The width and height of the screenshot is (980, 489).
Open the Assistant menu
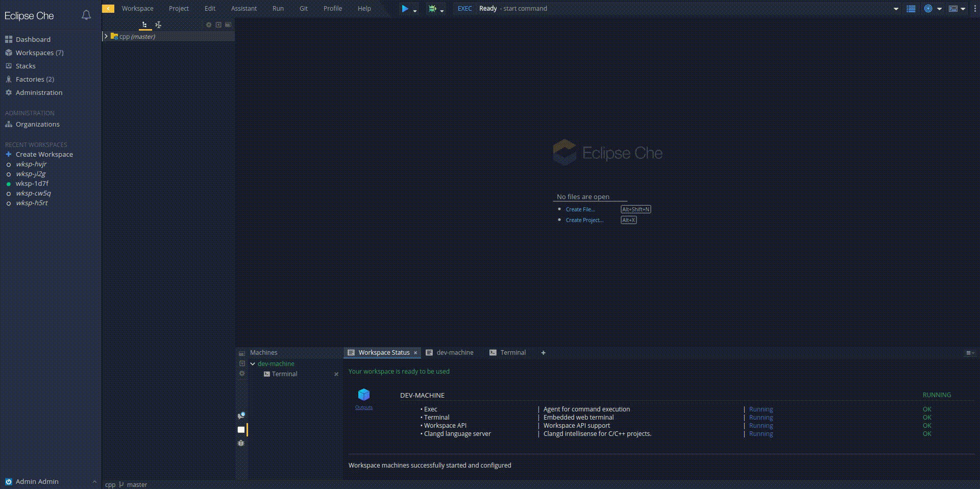pos(244,9)
